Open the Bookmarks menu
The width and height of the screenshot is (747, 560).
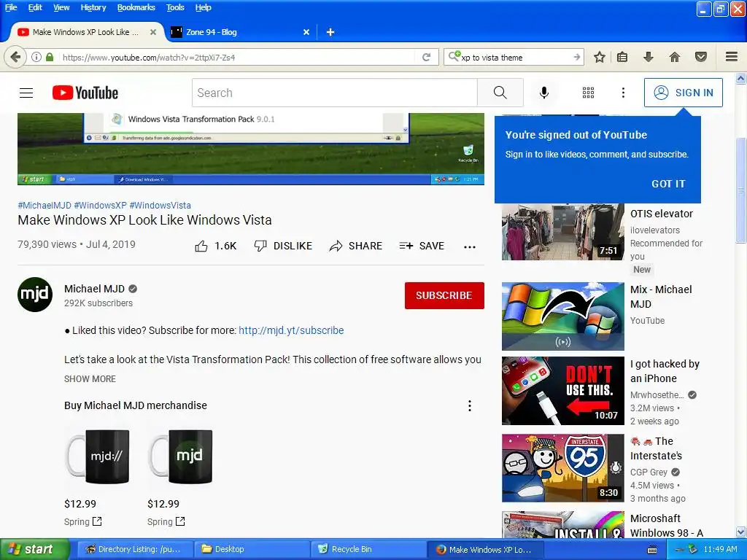point(136,7)
